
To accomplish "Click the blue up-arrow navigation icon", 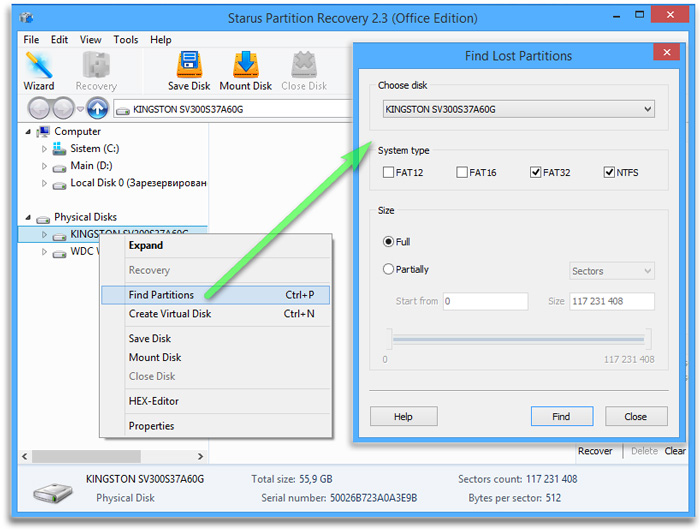I will click(x=97, y=109).
